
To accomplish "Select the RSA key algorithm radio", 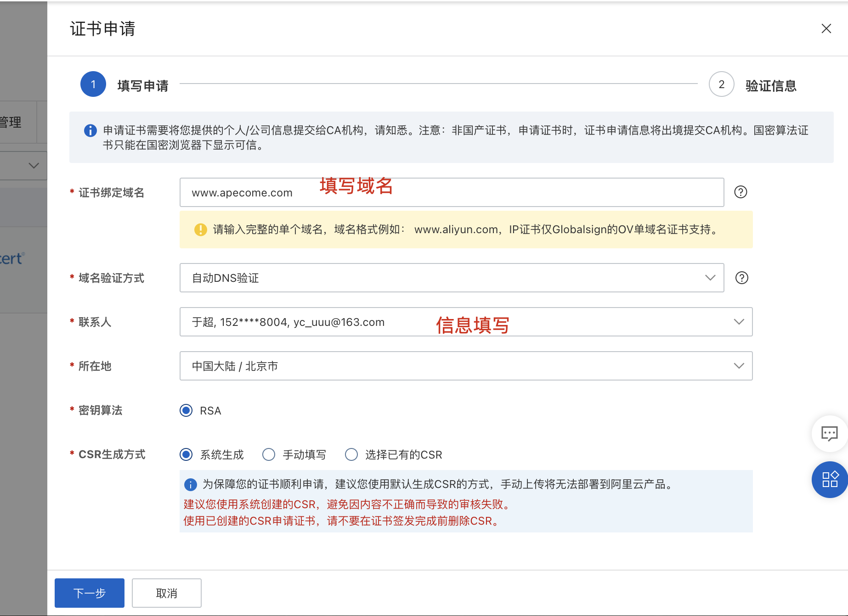I will tap(186, 410).
